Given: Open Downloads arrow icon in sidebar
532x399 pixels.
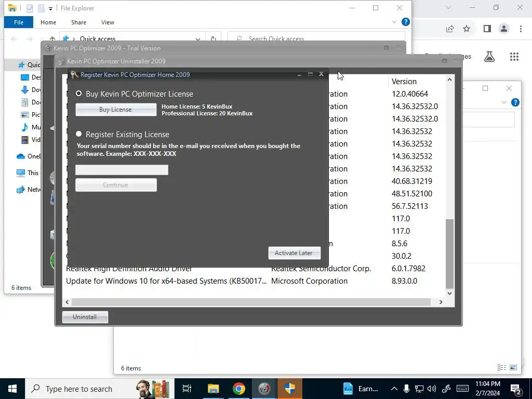Looking at the screenshot, I should click(x=25, y=89).
